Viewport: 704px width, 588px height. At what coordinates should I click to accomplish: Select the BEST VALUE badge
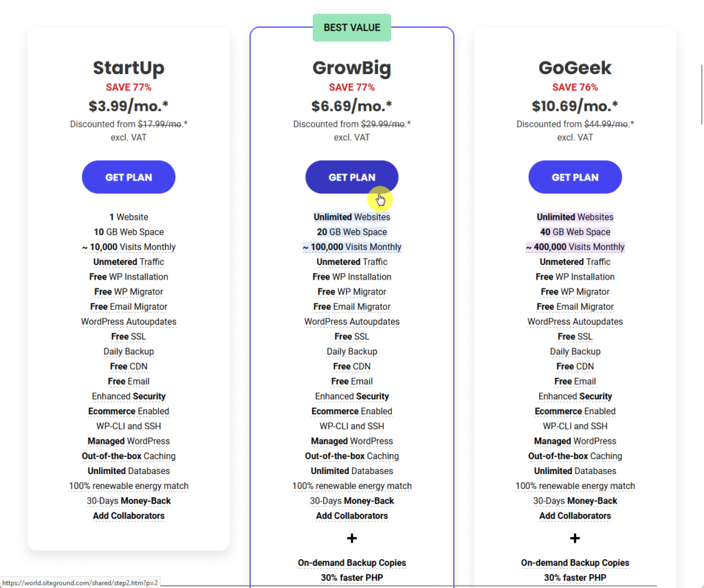351,27
